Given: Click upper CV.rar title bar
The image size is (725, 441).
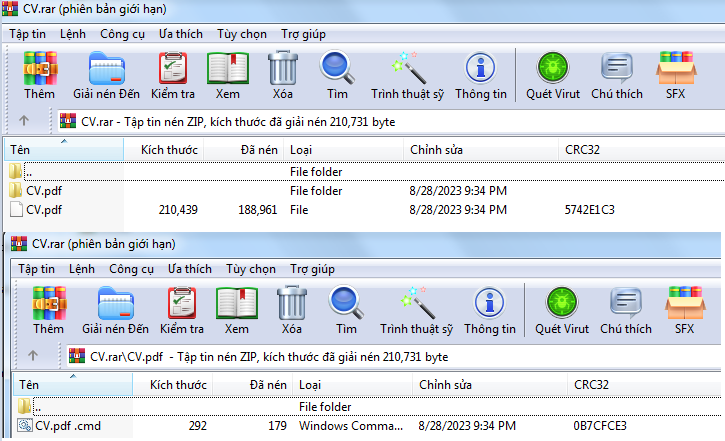Looking at the screenshot, I should pyautogui.click(x=363, y=9).
